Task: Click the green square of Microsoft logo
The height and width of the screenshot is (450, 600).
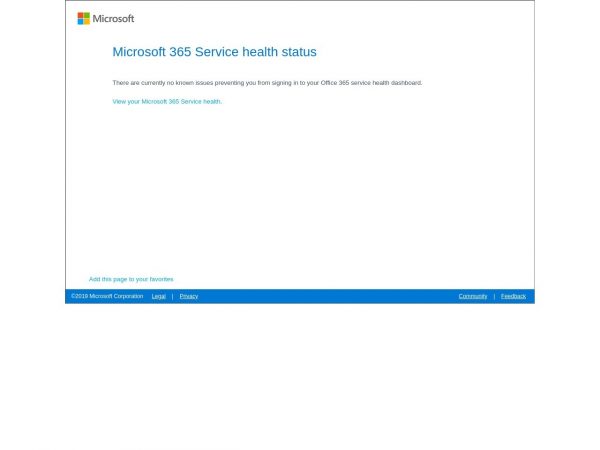Action: coord(87,15)
